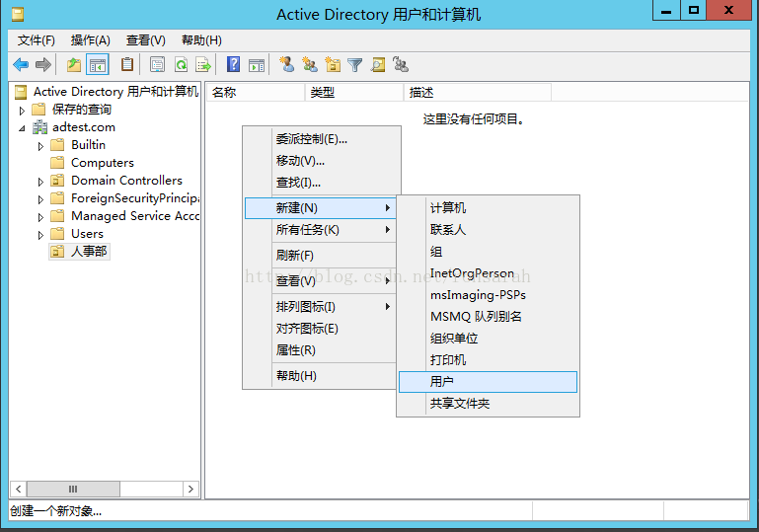The image size is (759, 532).
Task: Click the tree pane scroll-right arrow
Action: pyautogui.click(x=190, y=489)
